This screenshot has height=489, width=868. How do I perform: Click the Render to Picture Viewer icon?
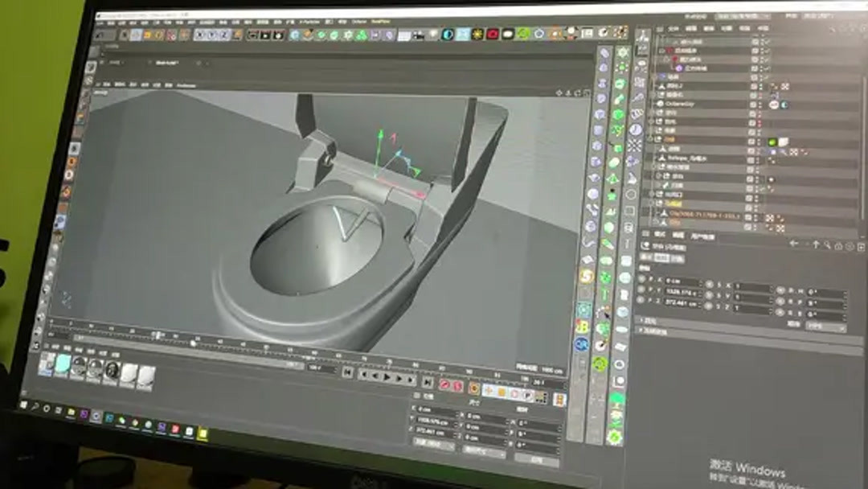tap(267, 35)
